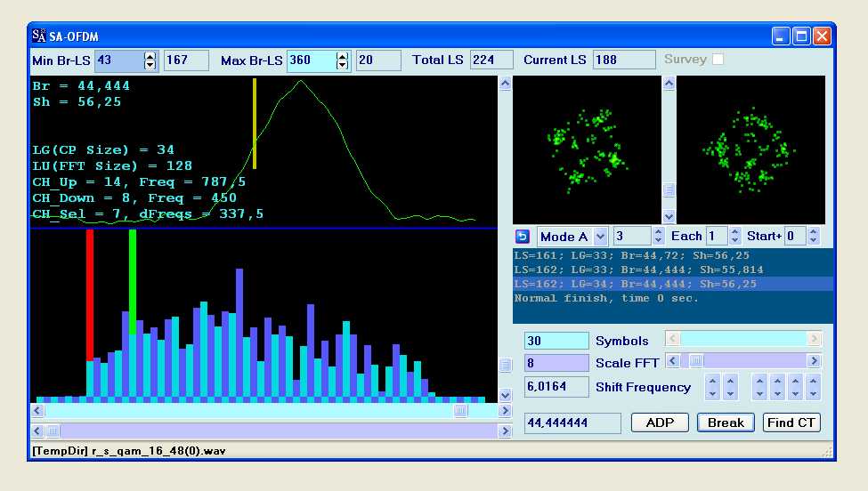Click the cyan horizontal scrollbar thumb

point(460,411)
